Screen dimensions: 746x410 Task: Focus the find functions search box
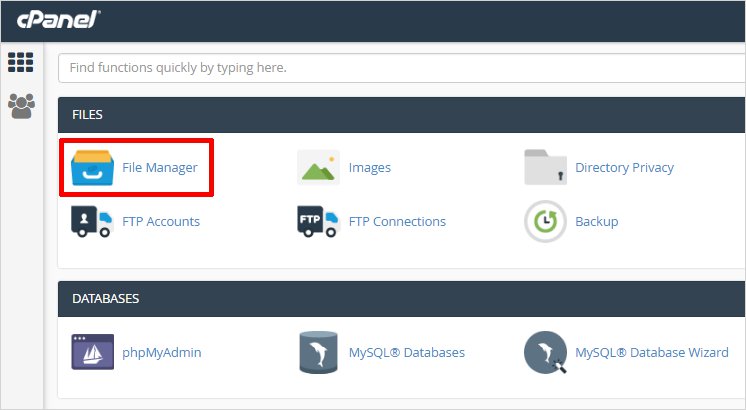click(x=400, y=68)
